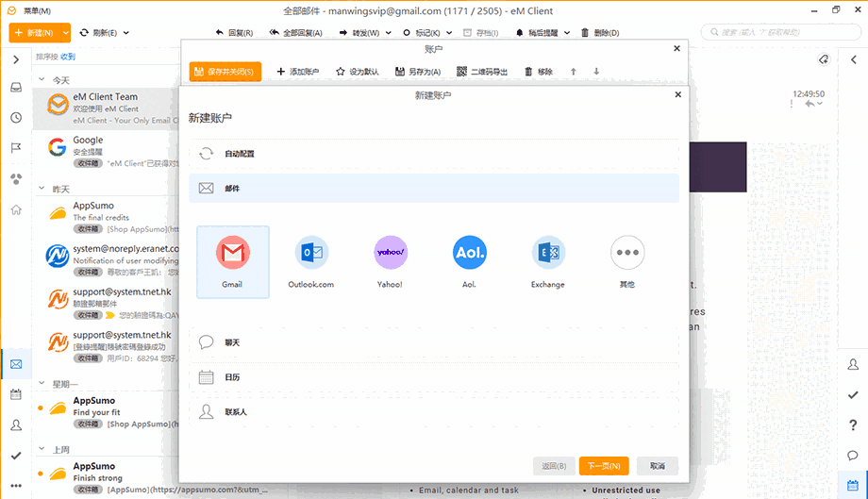Screen dimensions: 868x499
Task: Open contacts icon in right sidebar
Action: pyautogui.click(x=853, y=364)
